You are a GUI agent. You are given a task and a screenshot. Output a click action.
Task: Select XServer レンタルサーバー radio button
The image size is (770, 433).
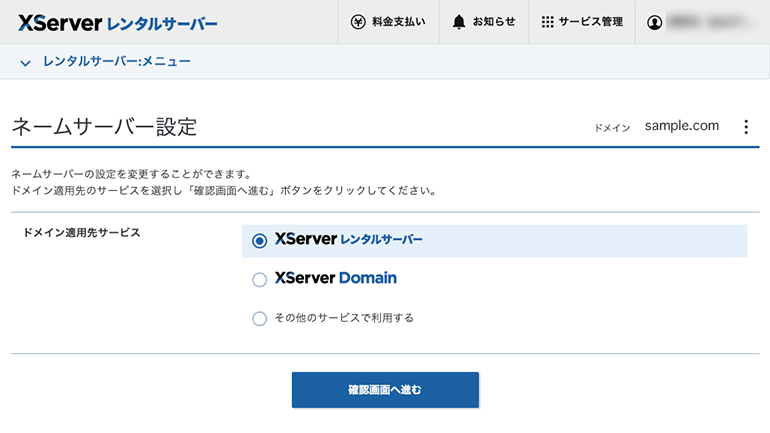click(259, 241)
